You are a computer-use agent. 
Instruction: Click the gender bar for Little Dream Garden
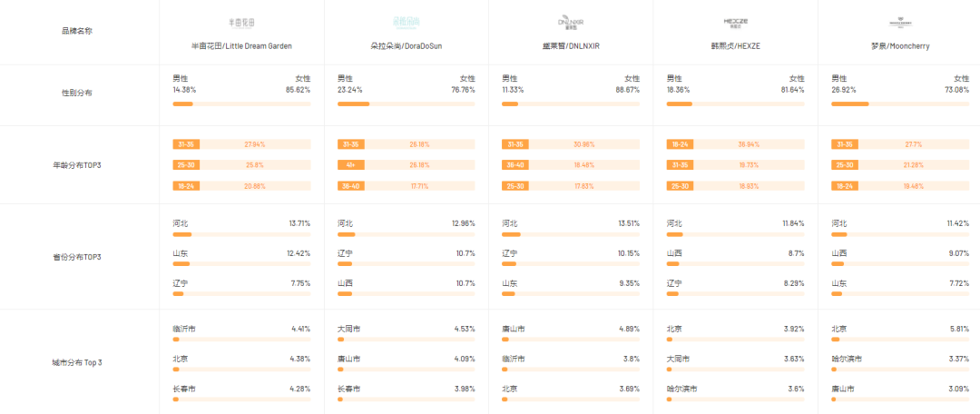point(241,104)
